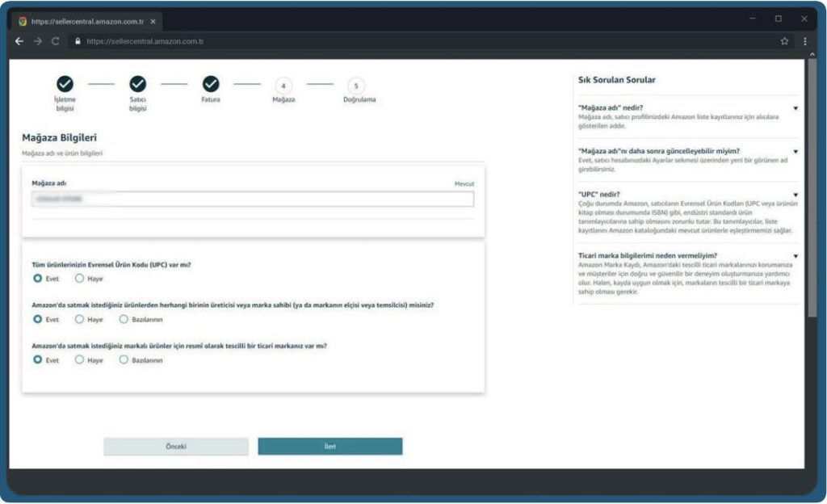
Task: Click the completed Fatura step checkmark
Action: click(211, 84)
